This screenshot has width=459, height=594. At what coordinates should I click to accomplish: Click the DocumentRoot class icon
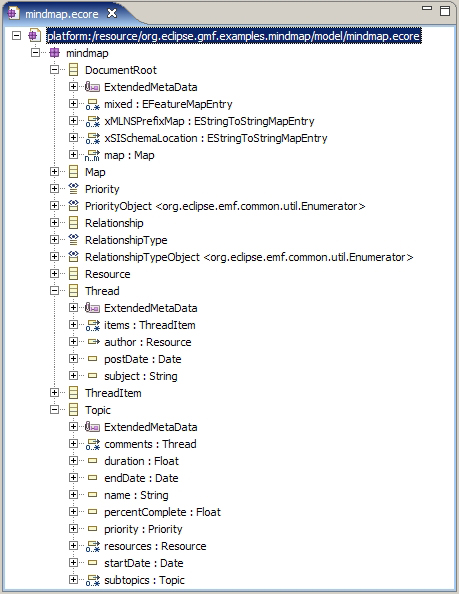pyautogui.click(x=73, y=70)
